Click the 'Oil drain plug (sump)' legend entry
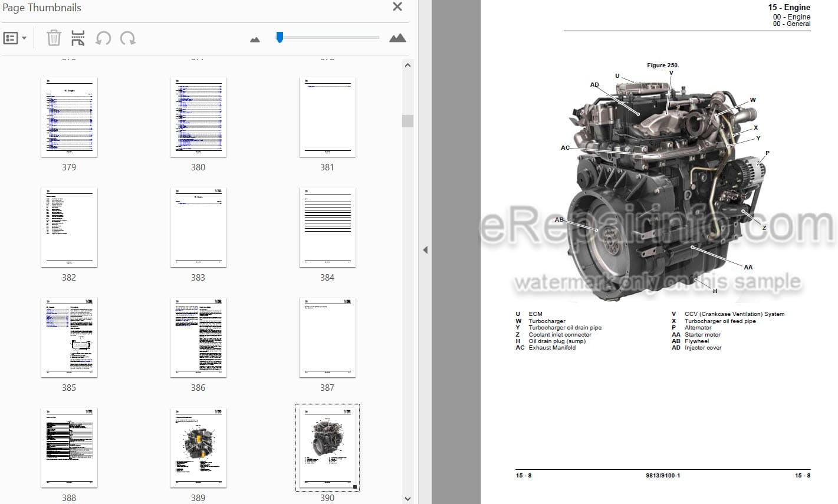This screenshot has height=504, width=838. tap(557, 341)
